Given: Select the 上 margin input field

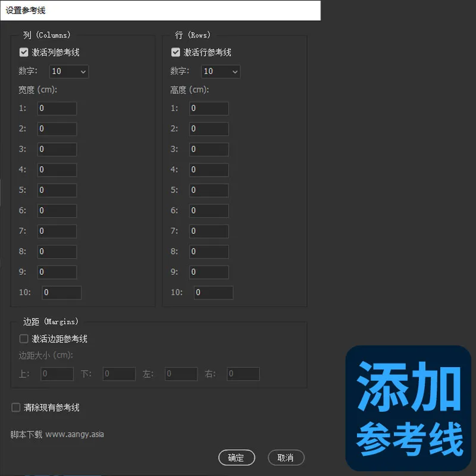Looking at the screenshot, I should pos(57,374).
